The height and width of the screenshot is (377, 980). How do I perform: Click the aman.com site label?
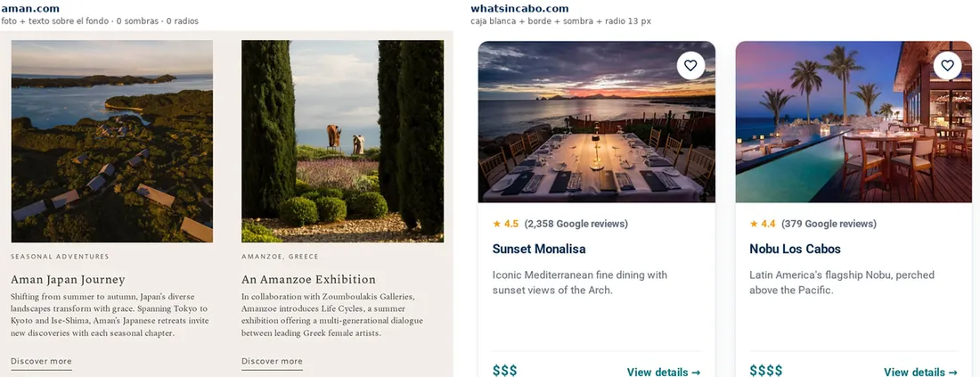pos(30,9)
